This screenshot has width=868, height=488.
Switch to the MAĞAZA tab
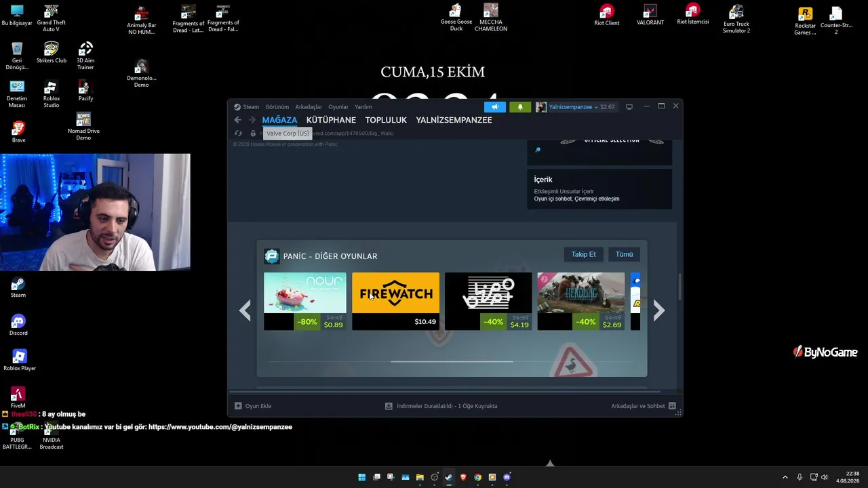pyautogui.click(x=279, y=120)
